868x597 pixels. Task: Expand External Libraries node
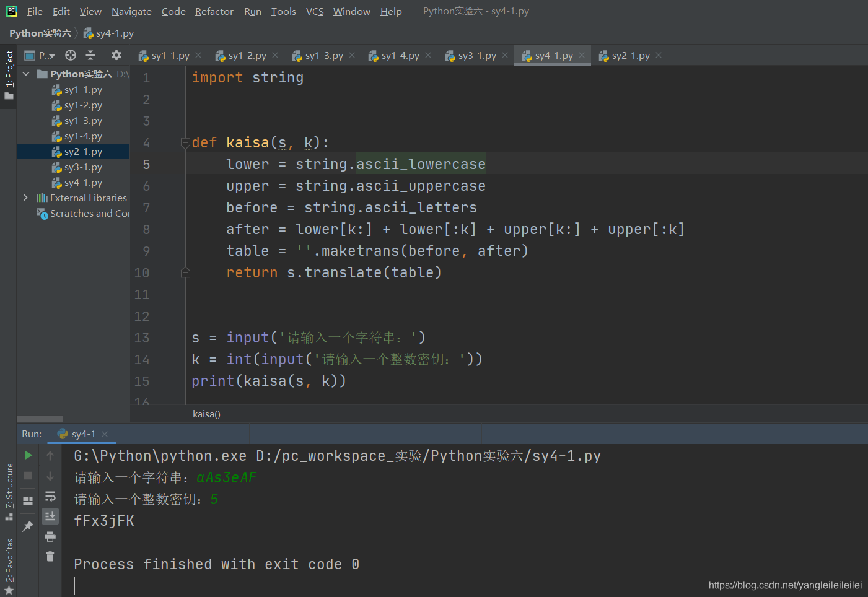(26, 198)
